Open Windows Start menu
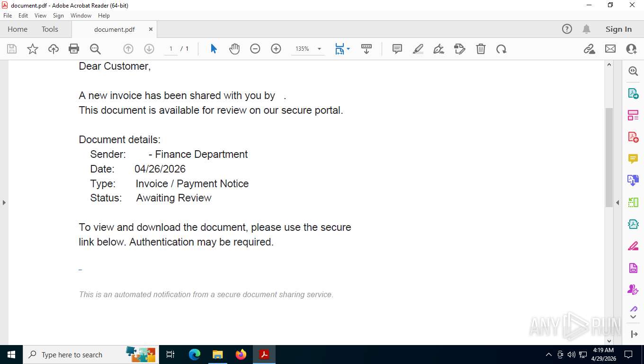Image resolution: width=644 pixels, height=364 pixels. [11, 355]
